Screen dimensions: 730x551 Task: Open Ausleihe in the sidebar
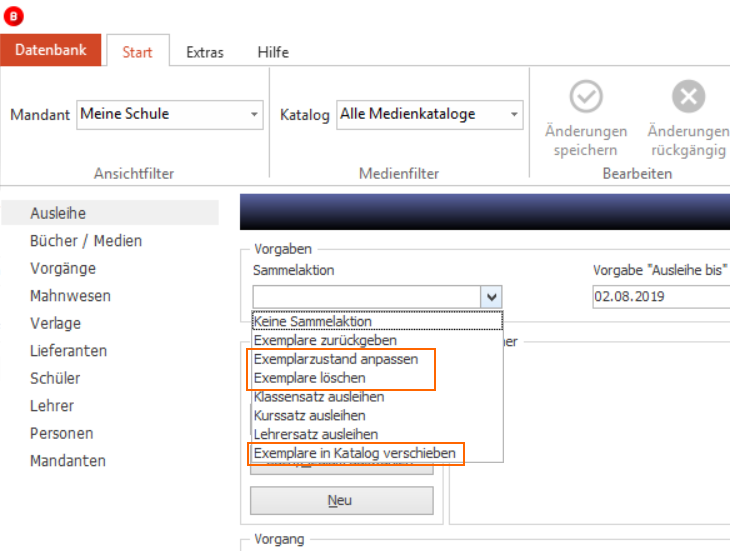tap(110, 213)
